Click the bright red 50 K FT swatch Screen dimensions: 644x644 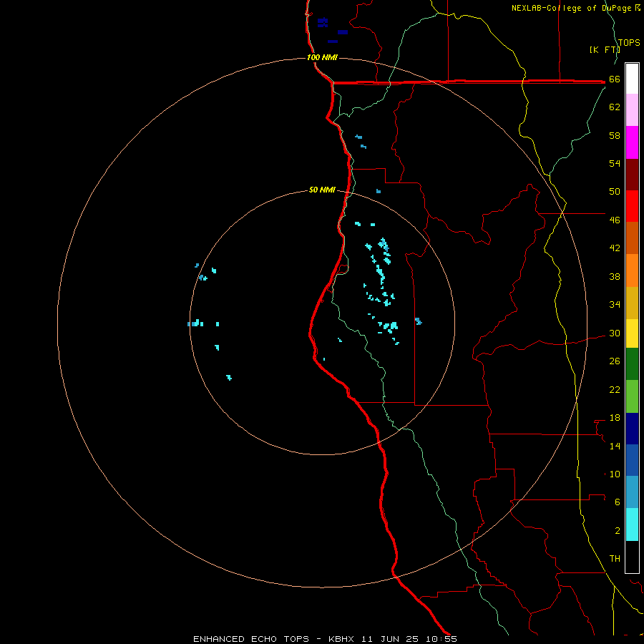click(x=632, y=206)
